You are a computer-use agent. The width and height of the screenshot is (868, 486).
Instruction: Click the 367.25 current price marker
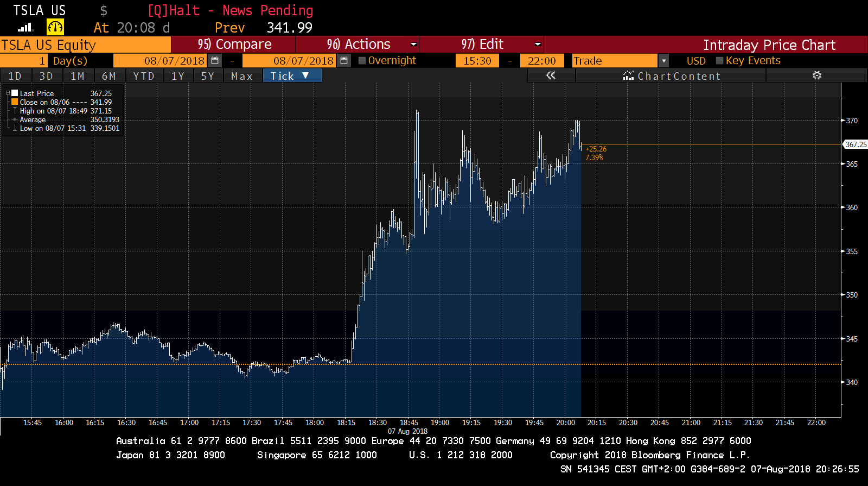tap(856, 144)
